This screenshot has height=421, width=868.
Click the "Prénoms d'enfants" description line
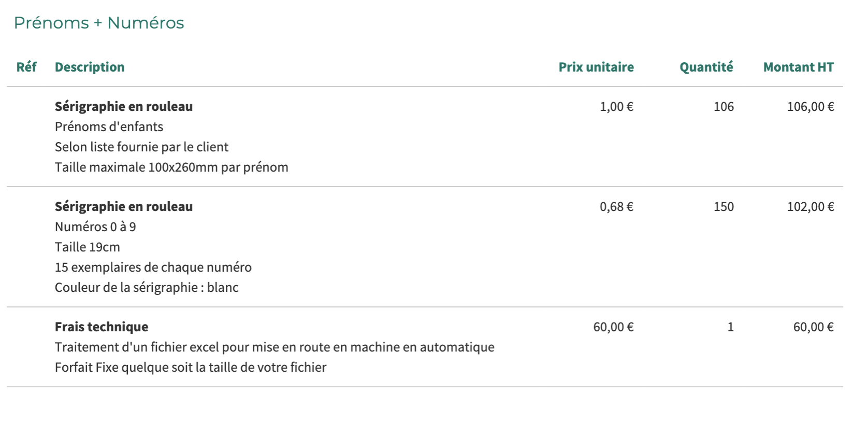click(x=109, y=127)
